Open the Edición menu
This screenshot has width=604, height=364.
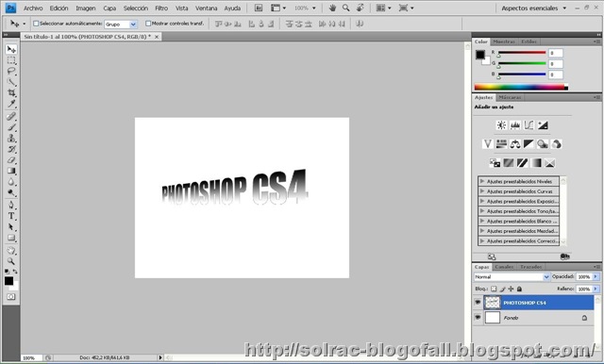59,8
